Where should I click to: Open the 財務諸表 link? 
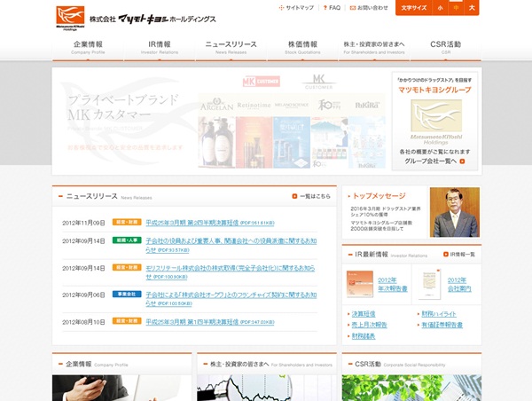click(364, 336)
